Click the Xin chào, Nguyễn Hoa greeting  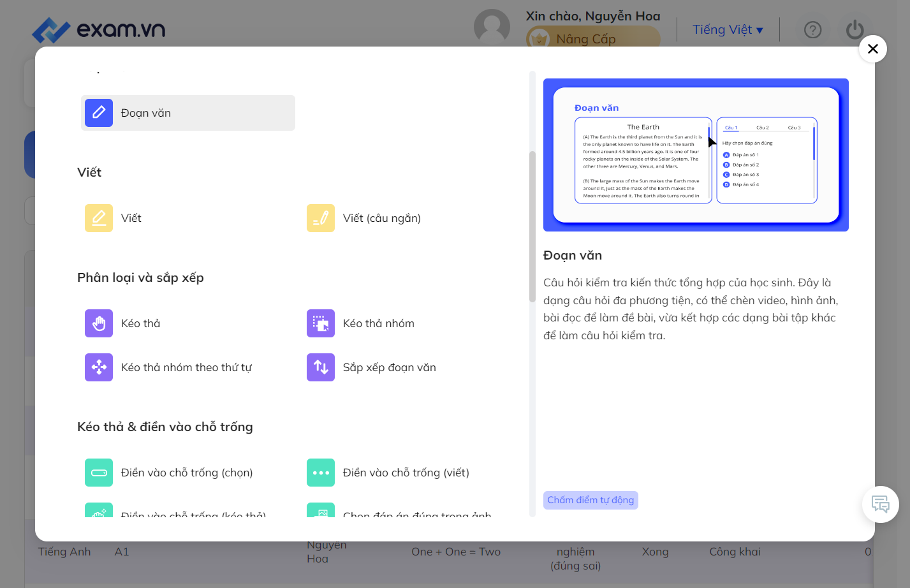click(x=593, y=16)
